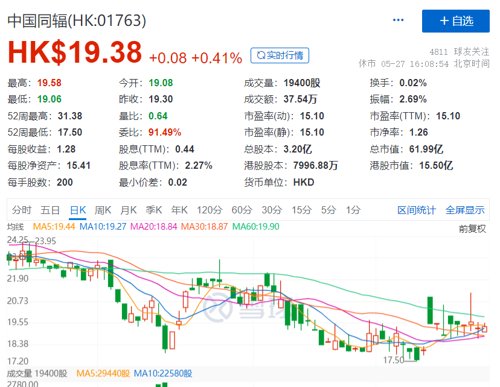
Task: Select the 年K chart tab
Action: 179,210
